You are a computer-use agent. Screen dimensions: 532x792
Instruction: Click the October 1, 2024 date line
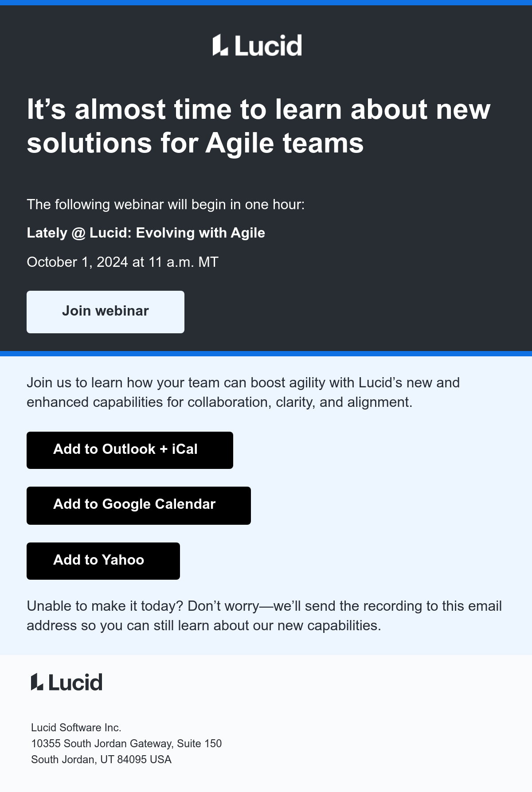(122, 262)
